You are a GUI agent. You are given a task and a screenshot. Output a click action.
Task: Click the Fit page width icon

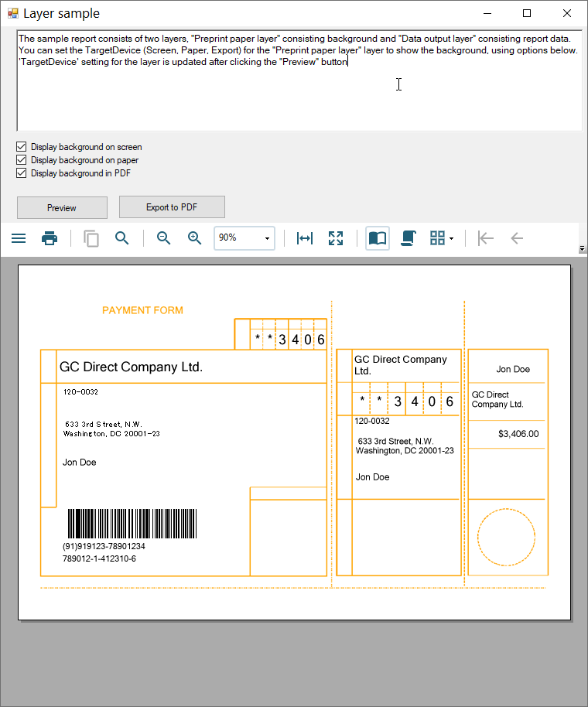[305, 238]
